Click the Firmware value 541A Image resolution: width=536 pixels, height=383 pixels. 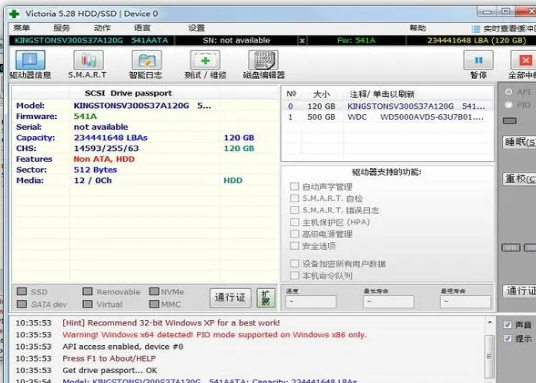[85, 116]
